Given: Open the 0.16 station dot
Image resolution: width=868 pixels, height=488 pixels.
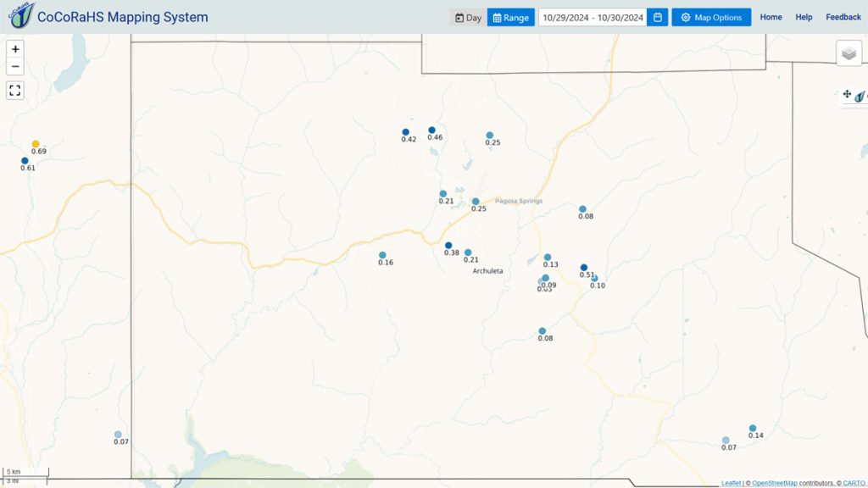Looking at the screenshot, I should tap(382, 255).
